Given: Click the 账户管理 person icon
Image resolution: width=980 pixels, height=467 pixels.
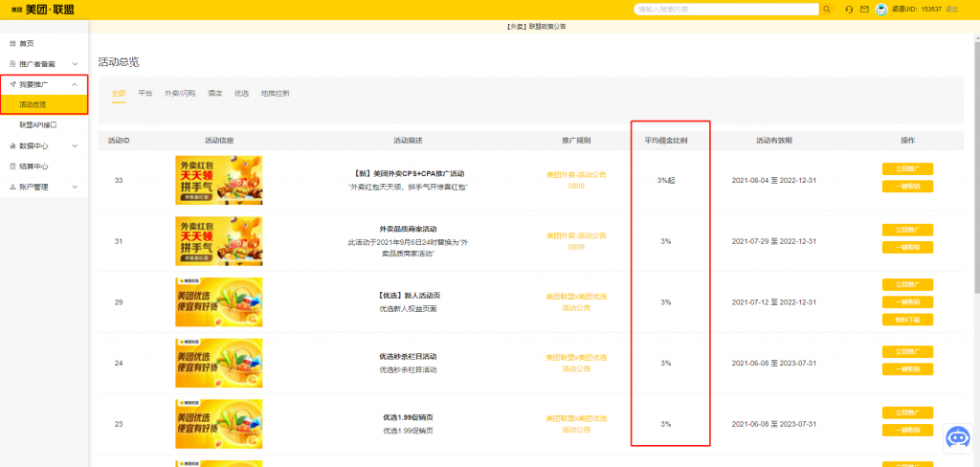Looking at the screenshot, I should click(12, 187).
